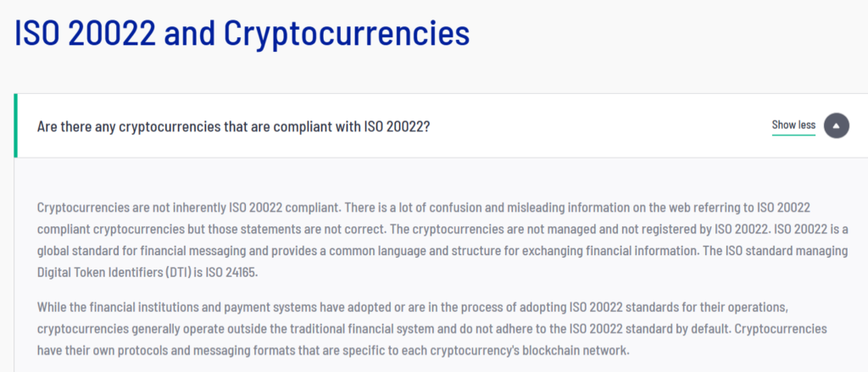Viewport: 868px width, 372px height.
Task: Click the "Show less" link
Action: (x=793, y=125)
